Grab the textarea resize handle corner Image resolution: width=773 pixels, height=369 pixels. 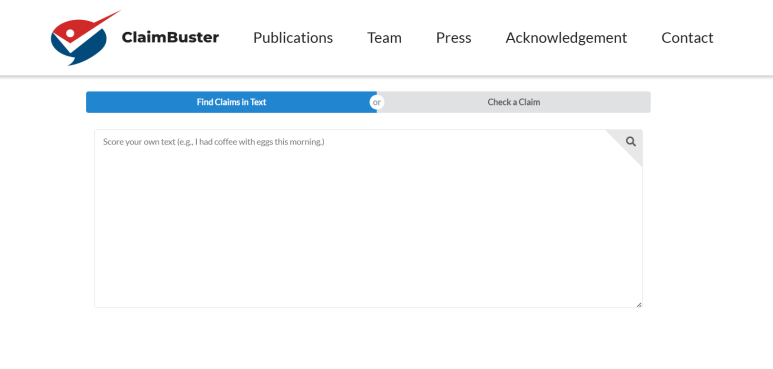pos(639,304)
